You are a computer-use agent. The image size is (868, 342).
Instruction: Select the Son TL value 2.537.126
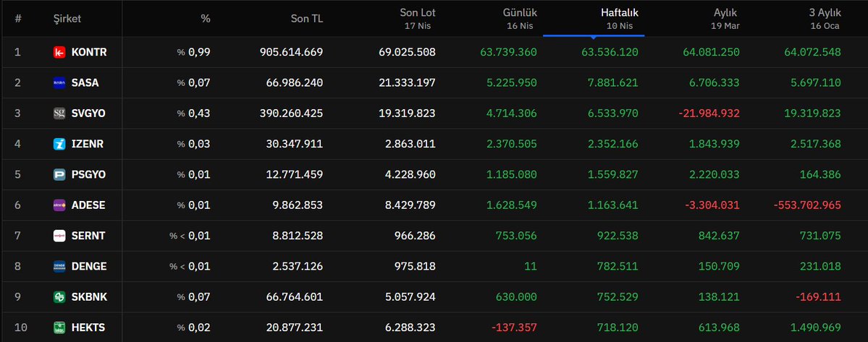pos(298,266)
